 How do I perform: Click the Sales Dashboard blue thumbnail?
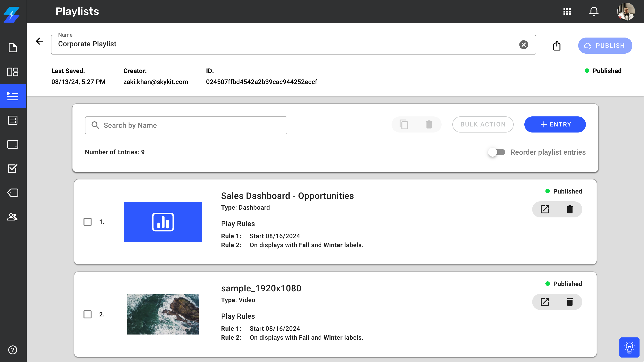tap(163, 222)
